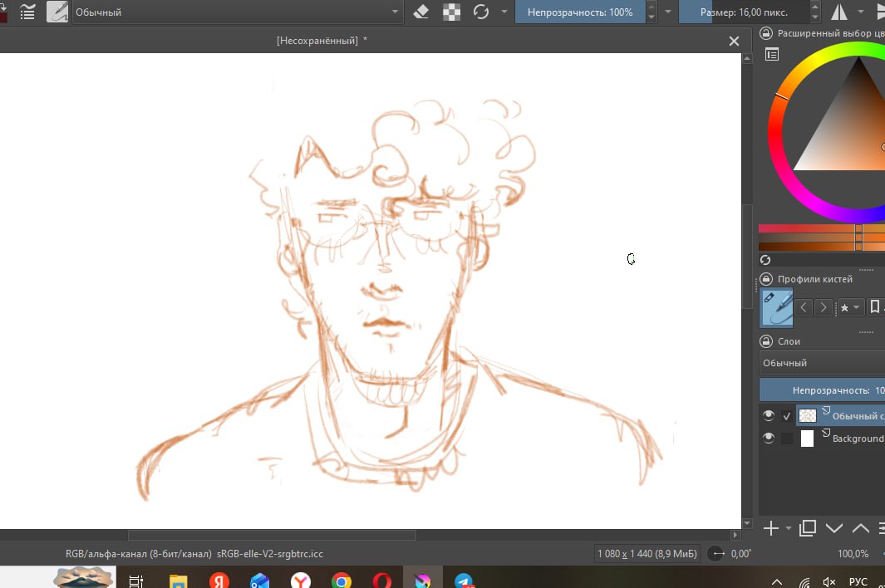The width and height of the screenshot is (885, 588).
Task: Click the horizontal canvas scrollbar thumb
Action: click(272, 535)
